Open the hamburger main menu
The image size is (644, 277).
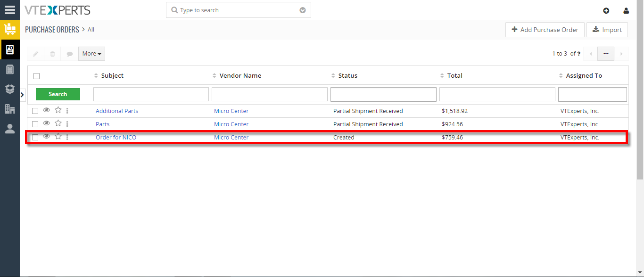click(9, 10)
